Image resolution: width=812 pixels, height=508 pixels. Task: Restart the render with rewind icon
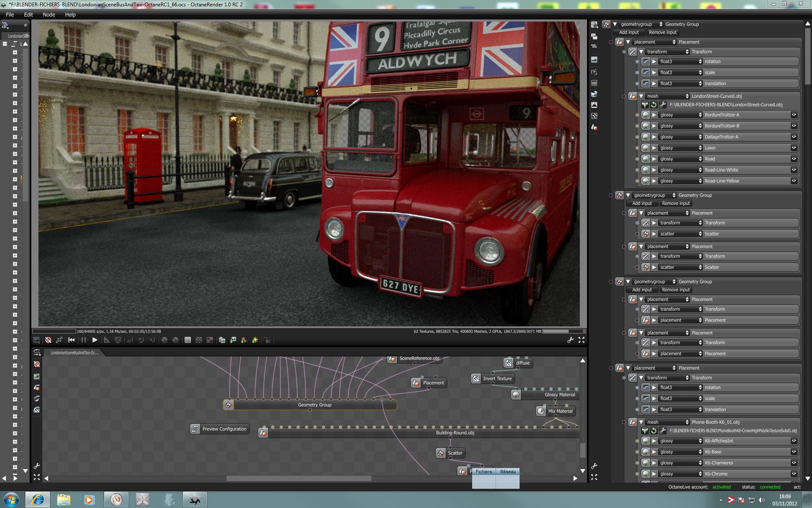tap(71, 340)
